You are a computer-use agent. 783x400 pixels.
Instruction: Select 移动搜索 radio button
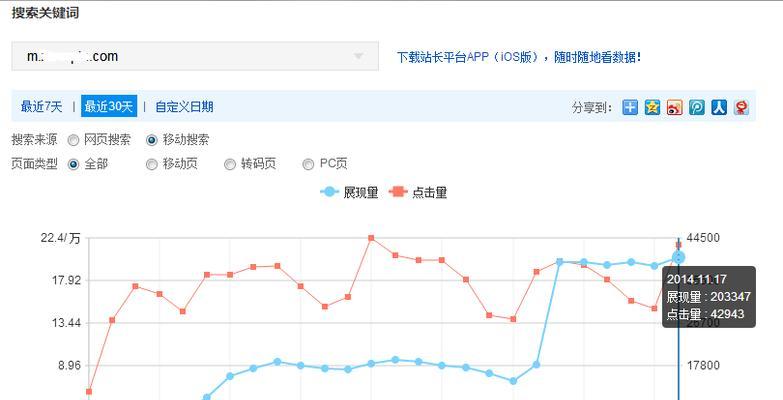pyautogui.click(x=152, y=140)
